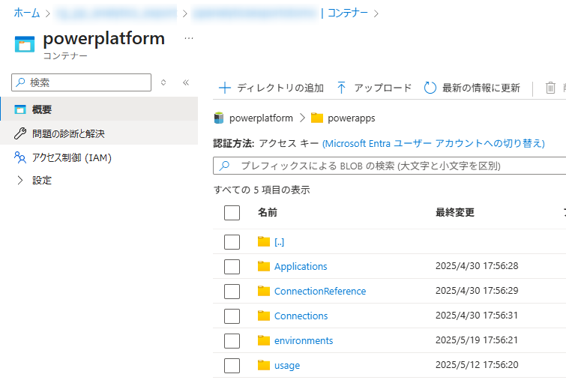
Task: Open the Applications folder link
Action: pos(301,266)
